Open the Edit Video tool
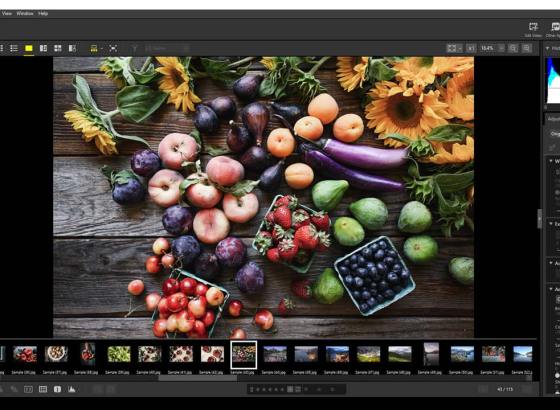Image resolution: width=560 pixels, height=410 pixels. [x=533, y=30]
